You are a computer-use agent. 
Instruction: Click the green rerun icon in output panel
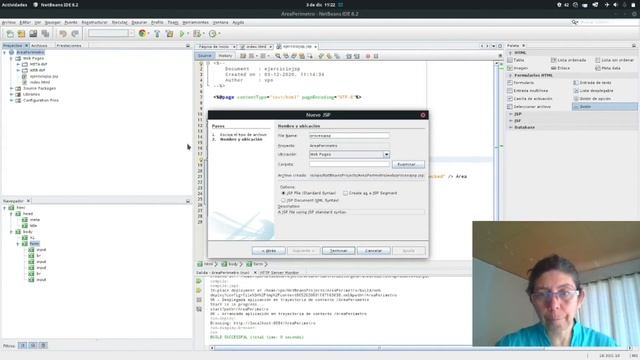coord(199,281)
